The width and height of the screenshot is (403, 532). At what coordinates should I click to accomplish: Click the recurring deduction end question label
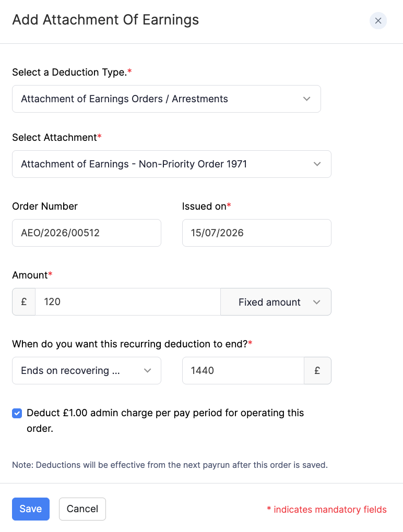[x=133, y=344]
